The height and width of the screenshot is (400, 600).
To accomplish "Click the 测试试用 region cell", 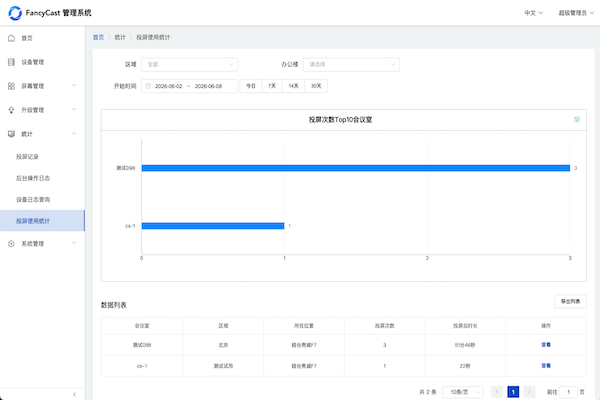I will point(223,366).
